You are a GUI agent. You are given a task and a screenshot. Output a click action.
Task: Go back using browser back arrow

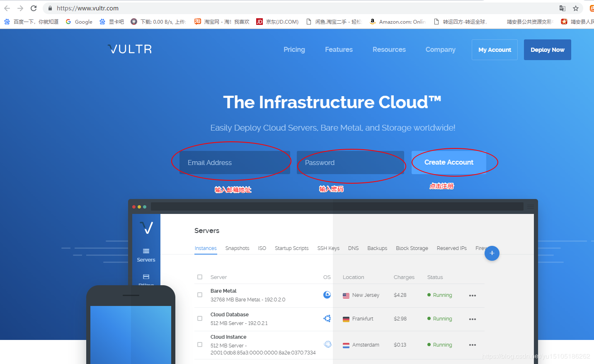click(x=7, y=8)
